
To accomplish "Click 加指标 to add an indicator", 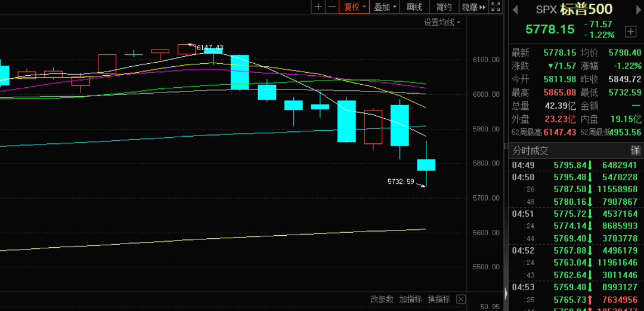I will [x=410, y=299].
